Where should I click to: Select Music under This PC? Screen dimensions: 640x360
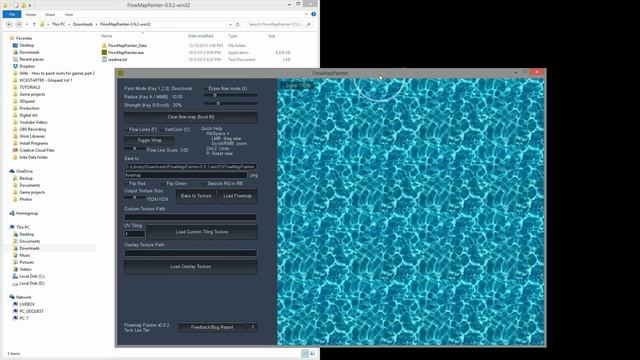(24, 255)
